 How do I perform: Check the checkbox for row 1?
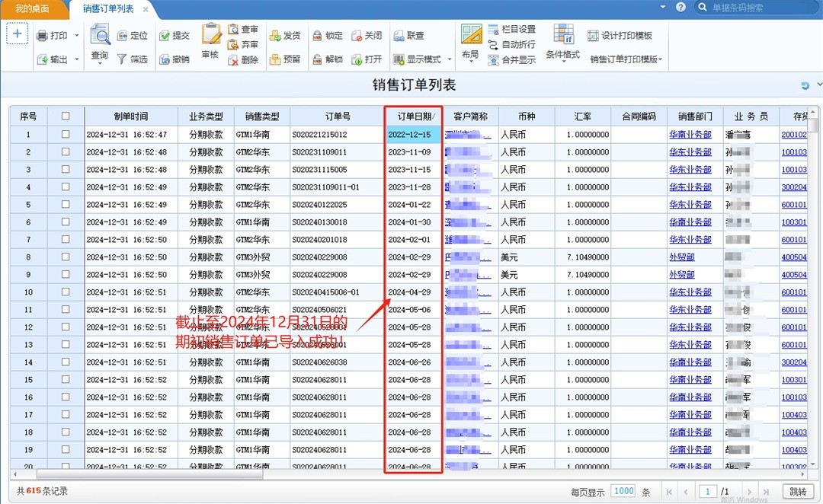(66, 134)
